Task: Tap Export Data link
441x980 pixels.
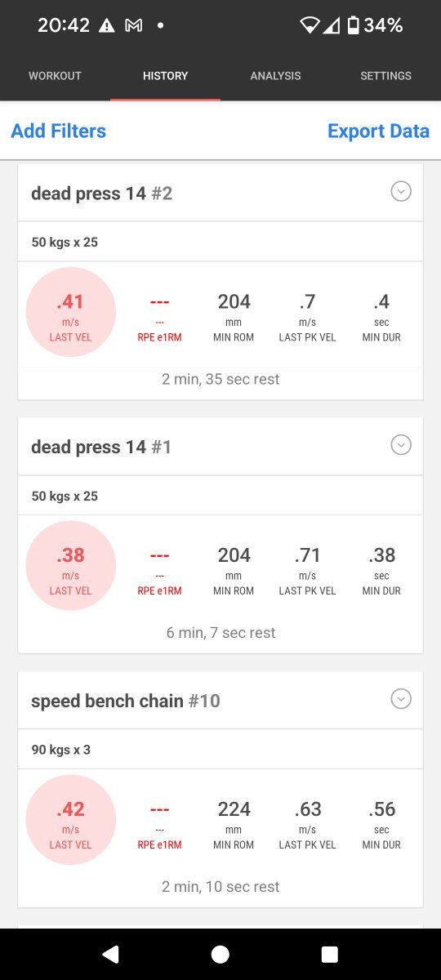Action: tap(378, 131)
